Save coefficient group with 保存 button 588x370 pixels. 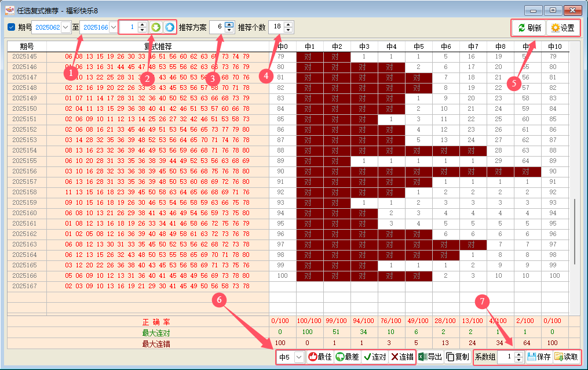pos(538,357)
